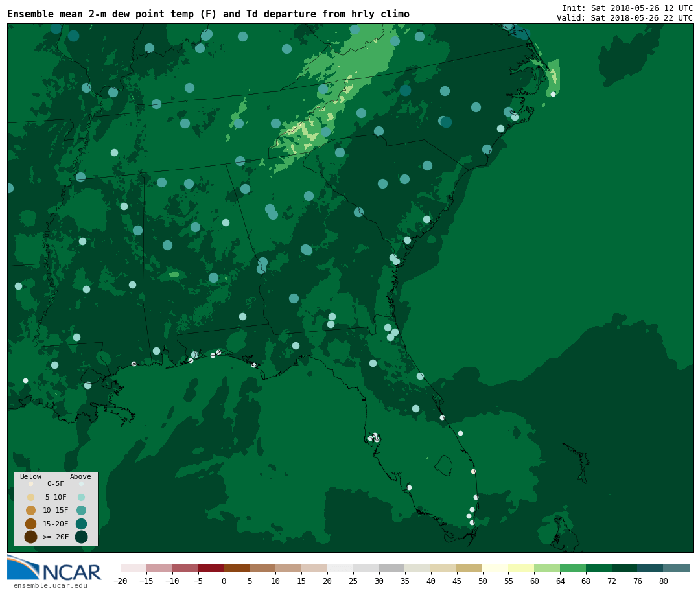This screenshot has width=700, height=593.
Task: Pick the yellow swatch between 55 and 60
Action: point(522,568)
